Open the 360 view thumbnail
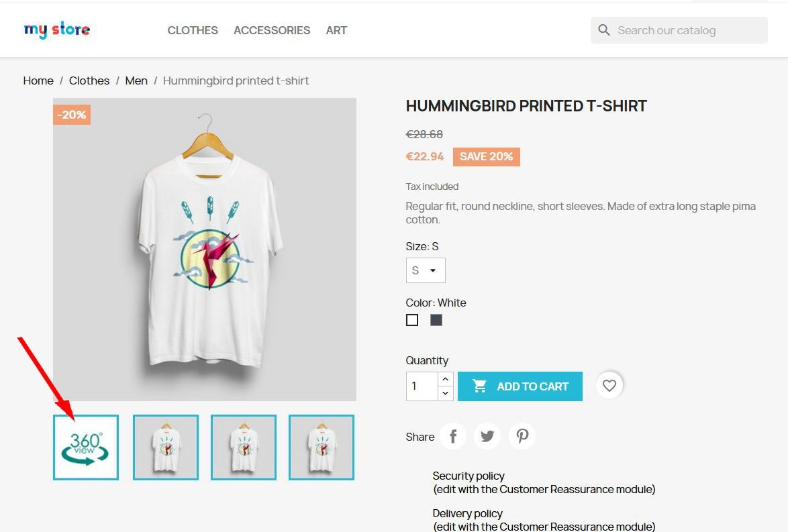 pos(86,447)
